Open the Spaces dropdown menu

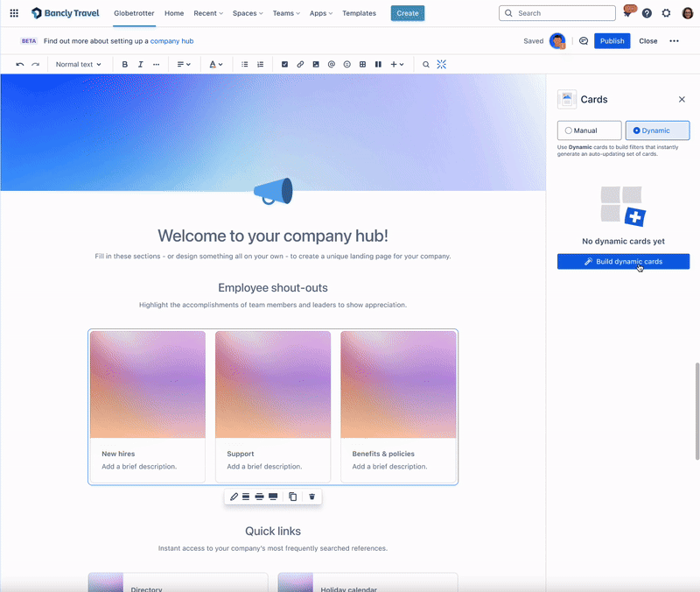(x=248, y=13)
